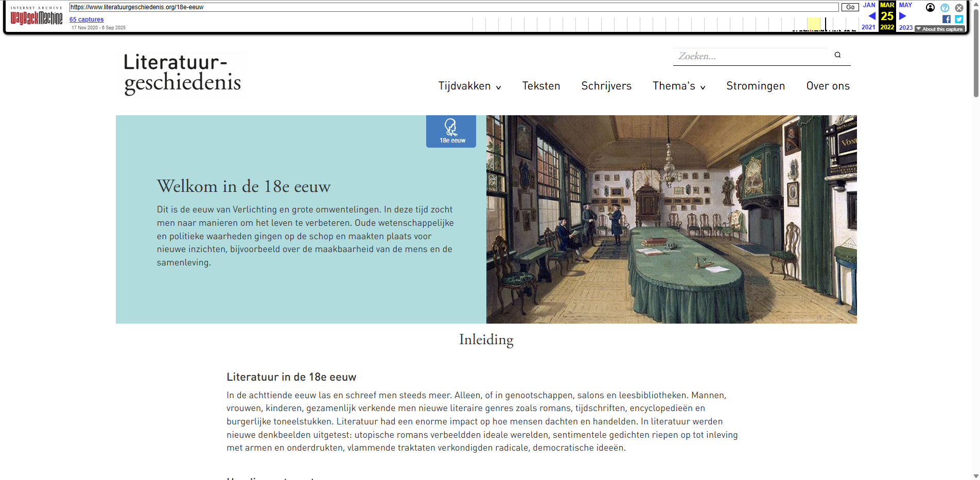
Task: Share capture via Facebook icon
Action: (947, 19)
